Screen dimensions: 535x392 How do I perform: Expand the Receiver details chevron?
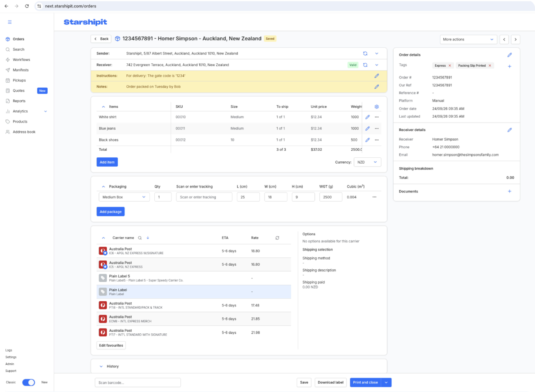[376, 65]
